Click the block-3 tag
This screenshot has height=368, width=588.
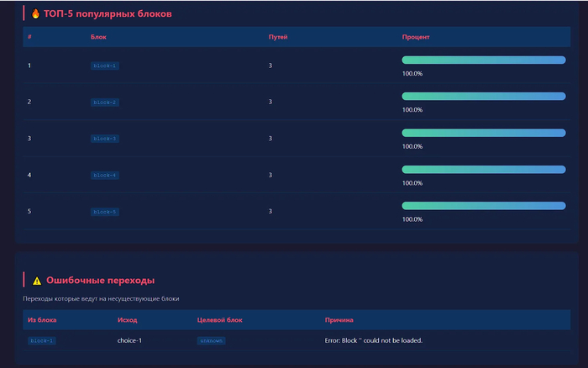105,139
